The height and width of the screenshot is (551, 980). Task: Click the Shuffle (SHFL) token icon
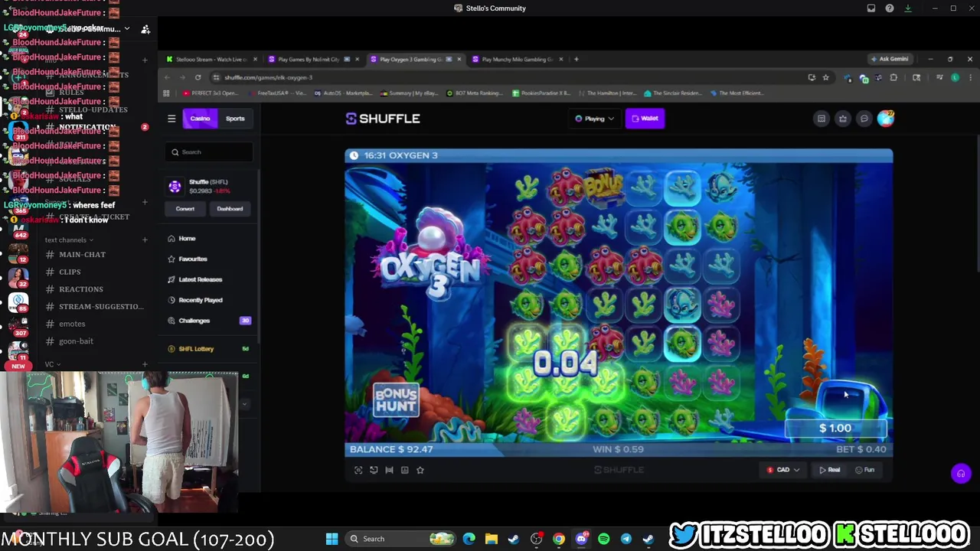175,186
